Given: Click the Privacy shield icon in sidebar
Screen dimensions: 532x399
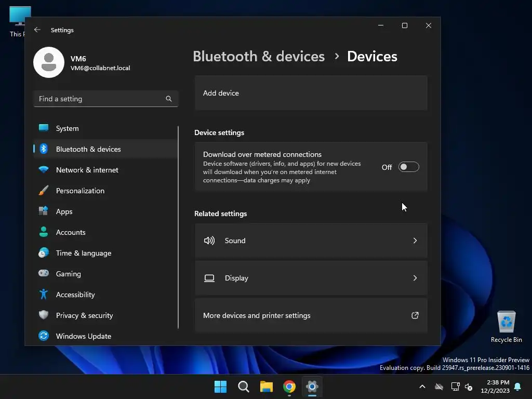Looking at the screenshot, I should click(44, 315).
